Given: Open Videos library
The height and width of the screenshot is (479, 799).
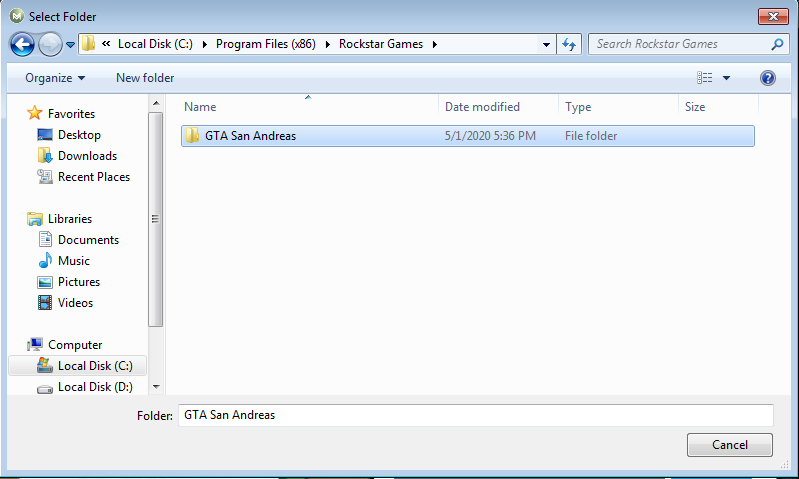Looking at the screenshot, I should coord(75,303).
